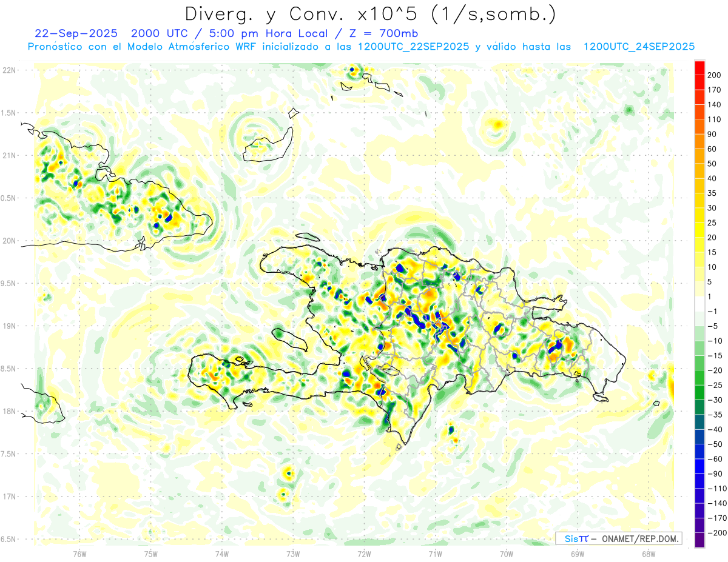This screenshot has width=728, height=562.
Task: Click the '1200UTC_22SEP2025' initialization time text
Action: click(413, 46)
